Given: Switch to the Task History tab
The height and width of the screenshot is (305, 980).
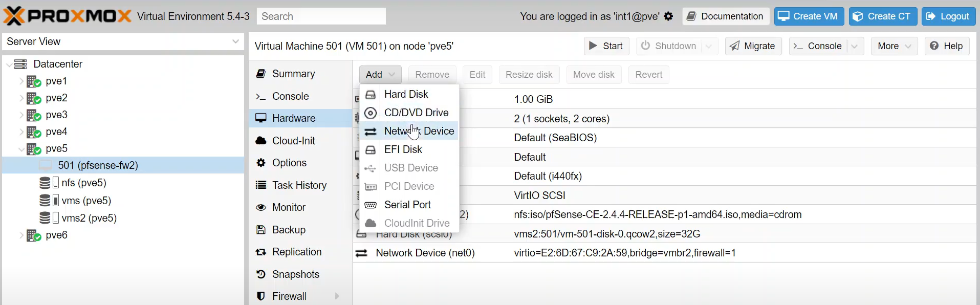Looking at the screenshot, I should click(300, 185).
